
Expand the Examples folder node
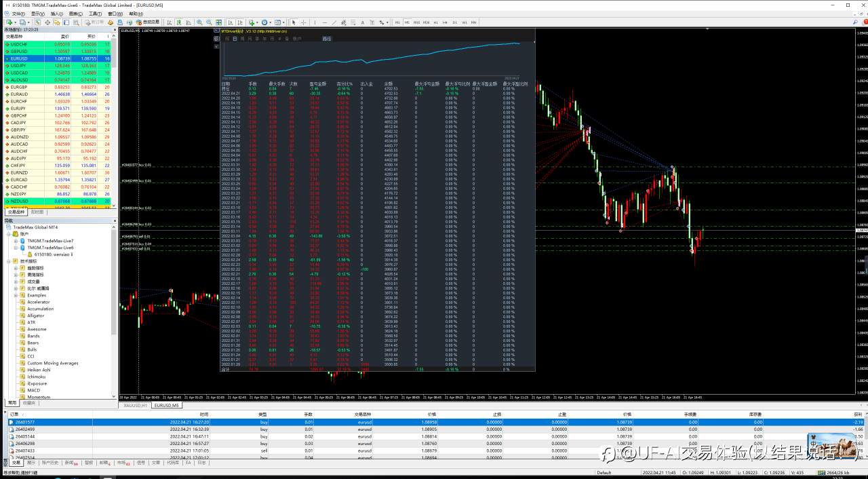[x=16, y=295]
